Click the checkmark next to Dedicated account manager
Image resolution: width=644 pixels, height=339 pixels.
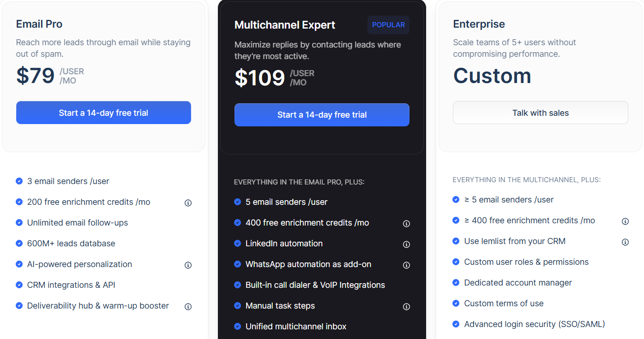click(456, 283)
